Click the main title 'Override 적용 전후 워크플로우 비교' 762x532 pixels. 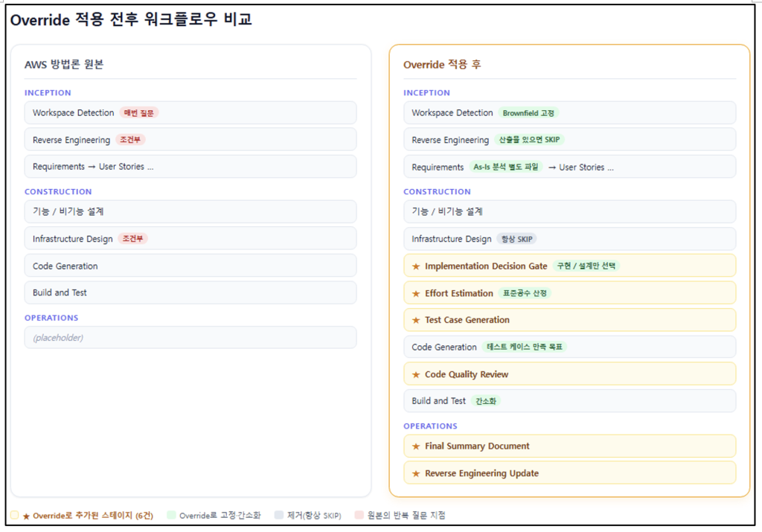pyautogui.click(x=131, y=19)
